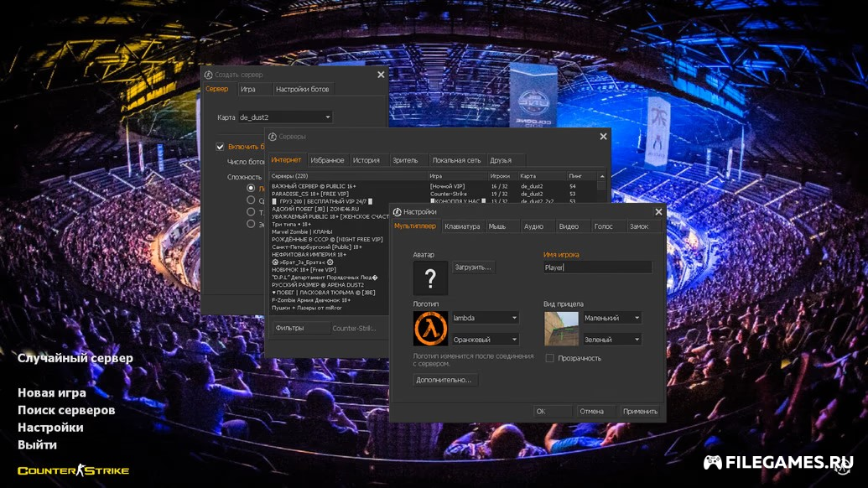Open the Маленький crosshair size dropdown
The height and width of the screenshot is (488, 868).
click(x=611, y=318)
